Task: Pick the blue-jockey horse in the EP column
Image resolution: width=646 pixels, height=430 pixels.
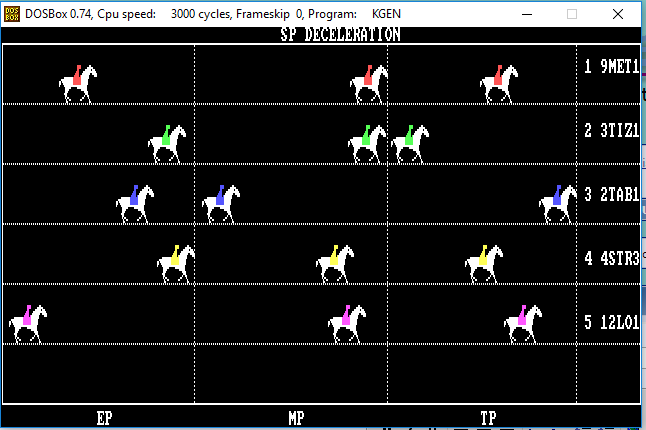Action: pos(135,204)
